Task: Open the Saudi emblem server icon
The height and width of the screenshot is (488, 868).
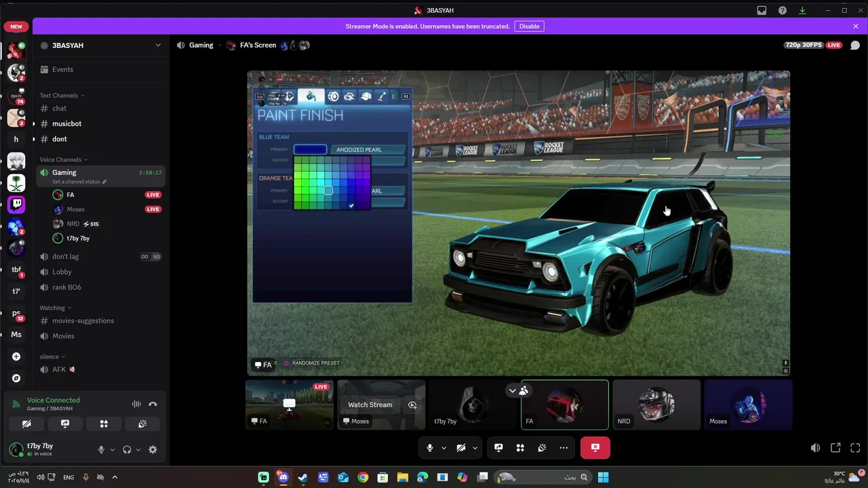Action: (16, 182)
